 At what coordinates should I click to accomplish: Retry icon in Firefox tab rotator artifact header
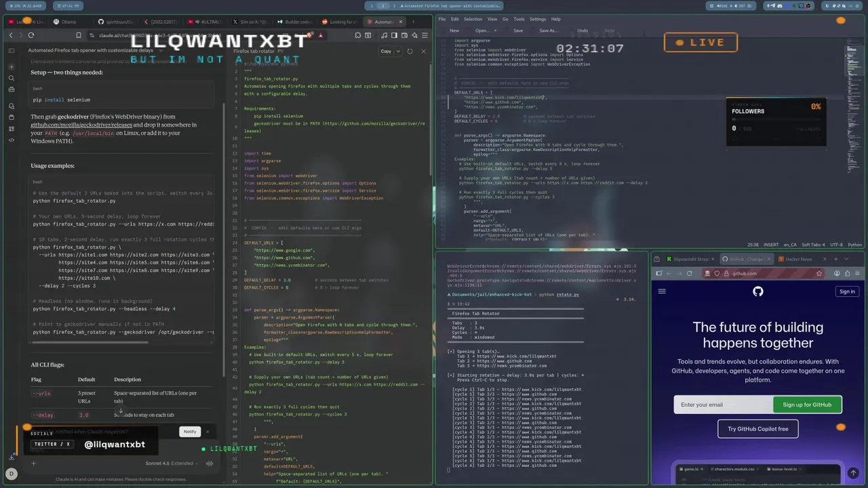point(410,51)
